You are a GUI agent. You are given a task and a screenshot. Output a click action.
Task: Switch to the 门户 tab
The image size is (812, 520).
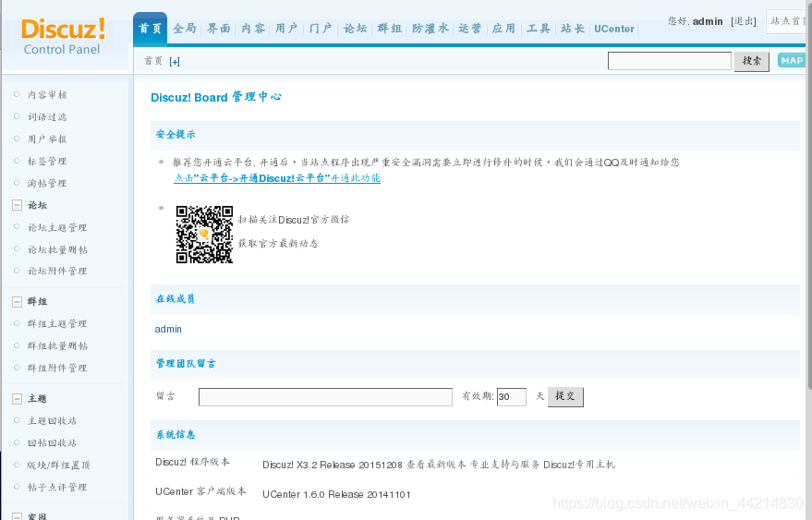321,29
